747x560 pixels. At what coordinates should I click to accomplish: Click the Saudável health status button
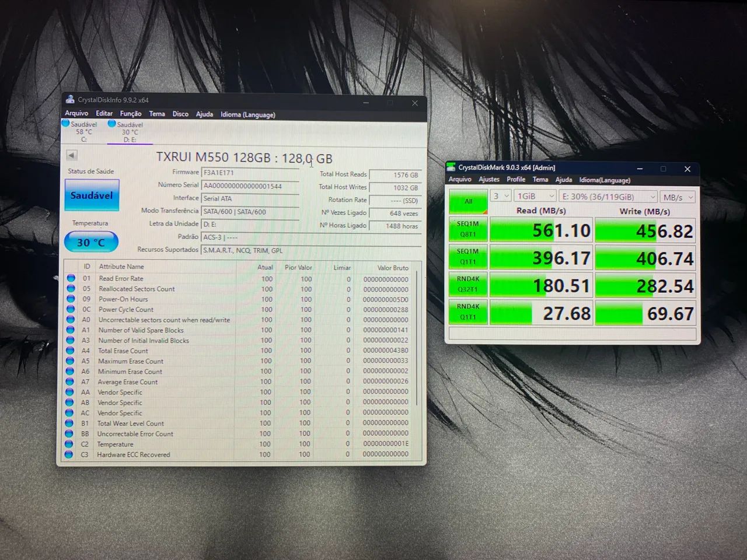tap(92, 195)
